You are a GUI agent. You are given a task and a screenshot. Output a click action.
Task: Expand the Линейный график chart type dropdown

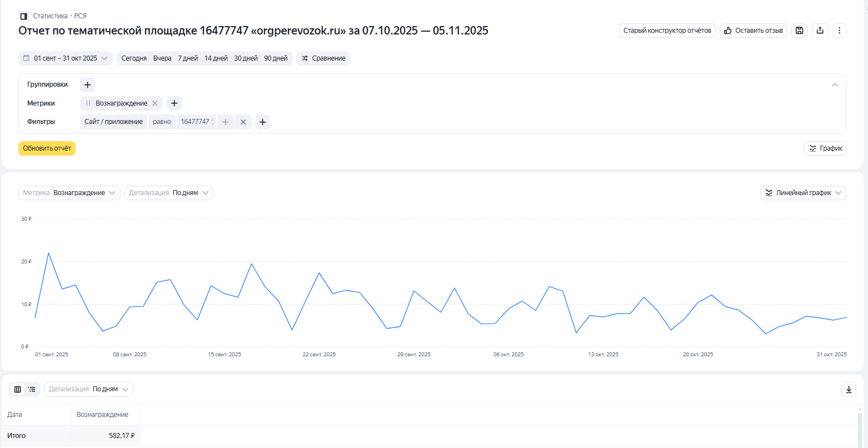tap(804, 193)
